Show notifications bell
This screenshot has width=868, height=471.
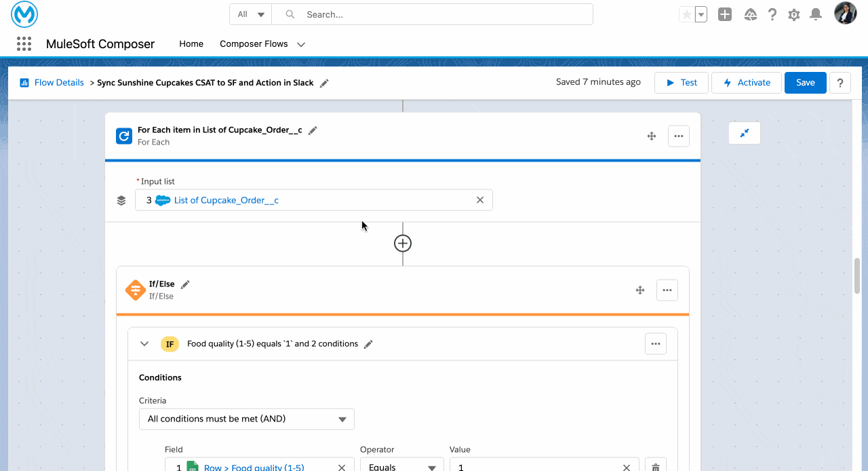pyautogui.click(x=816, y=14)
